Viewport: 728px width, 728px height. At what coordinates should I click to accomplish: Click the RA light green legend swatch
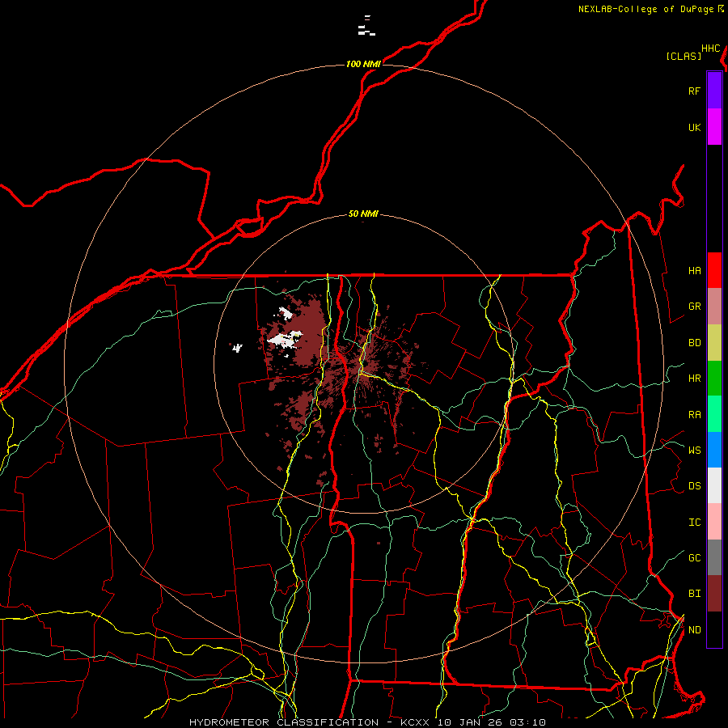(x=714, y=414)
